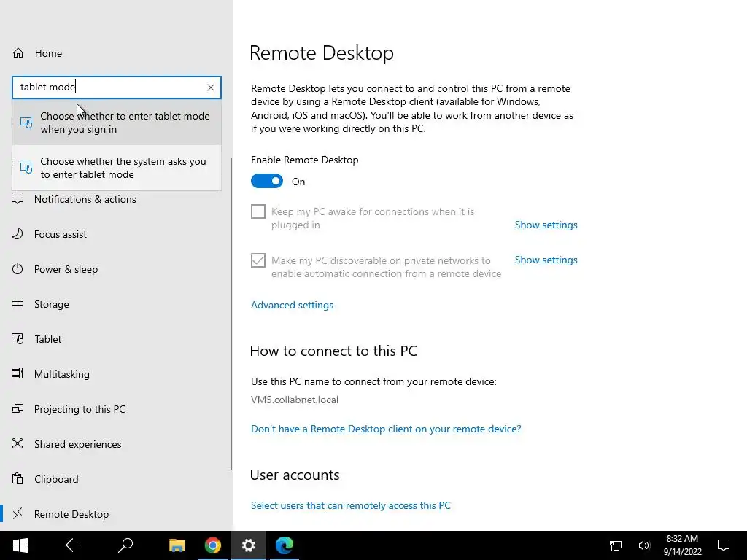Open Power & sleep settings page

pyautogui.click(x=66, y=269)
